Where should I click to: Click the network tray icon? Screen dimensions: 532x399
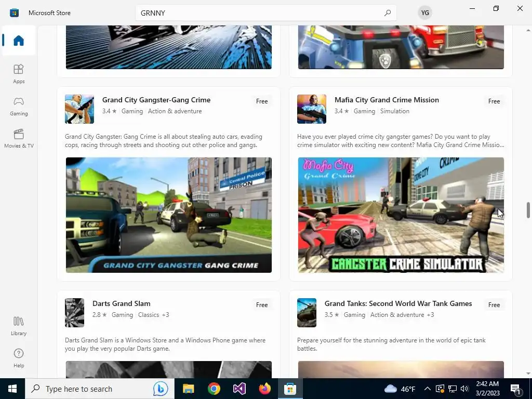tap(453, 389)
